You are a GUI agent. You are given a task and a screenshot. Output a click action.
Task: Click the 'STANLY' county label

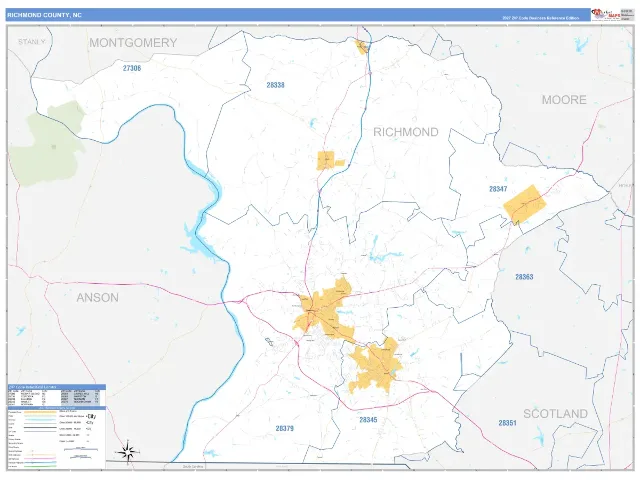(x=31, y=42)
